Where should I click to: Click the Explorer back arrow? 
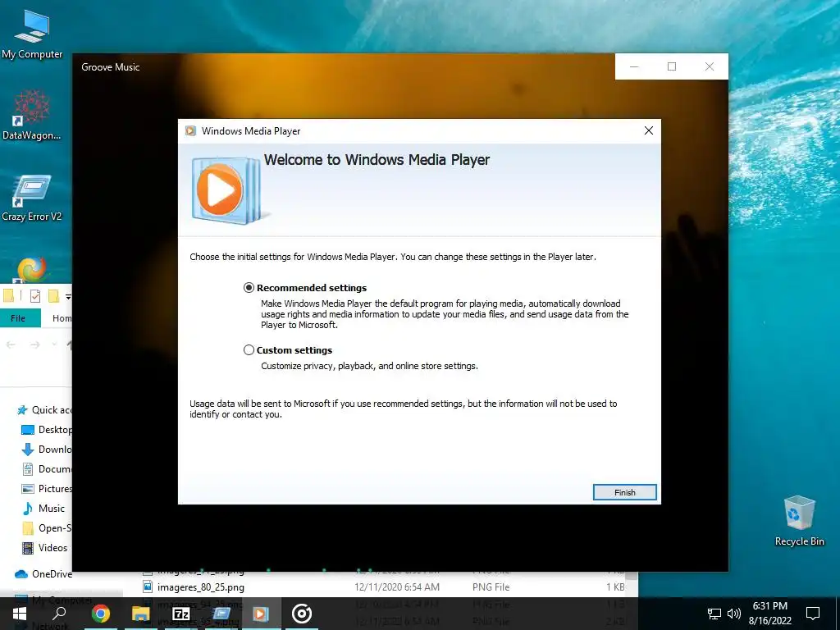(x=11, y=345)
